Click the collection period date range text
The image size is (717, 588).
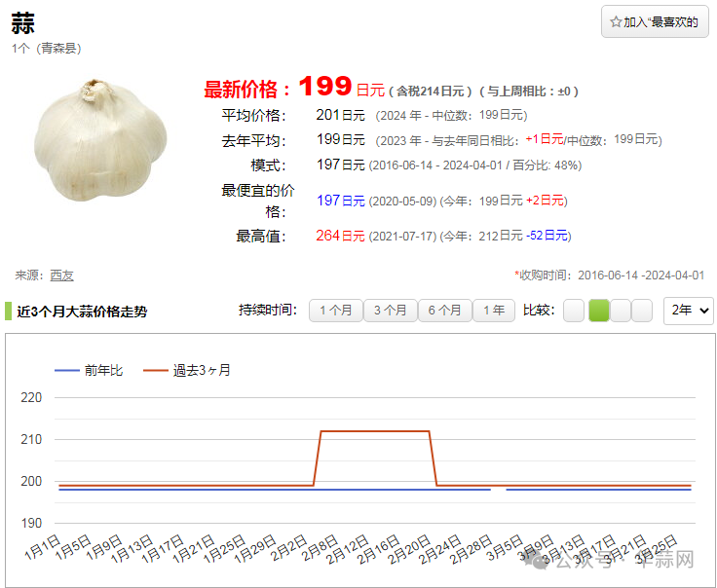click(x=641, y=276)
